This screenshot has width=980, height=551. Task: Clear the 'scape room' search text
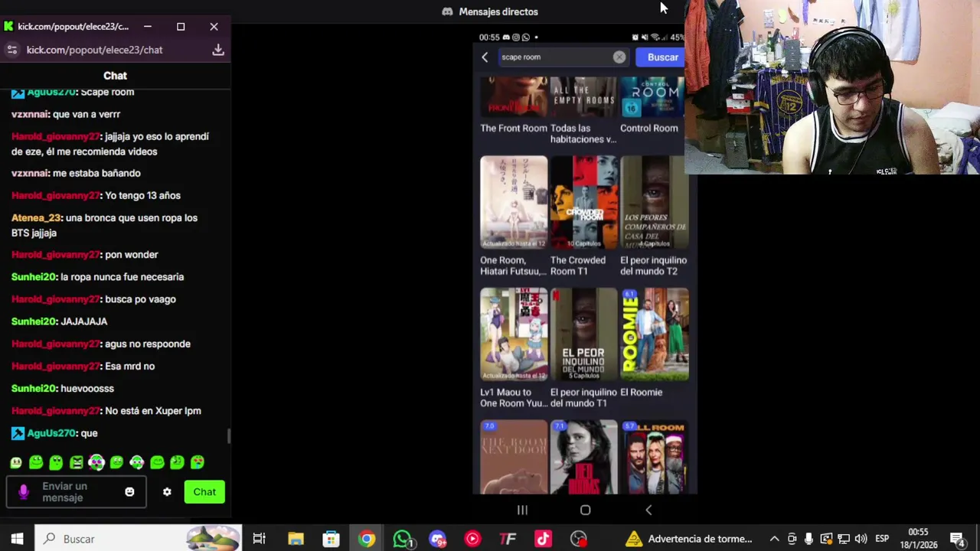(x=619, y=57)
